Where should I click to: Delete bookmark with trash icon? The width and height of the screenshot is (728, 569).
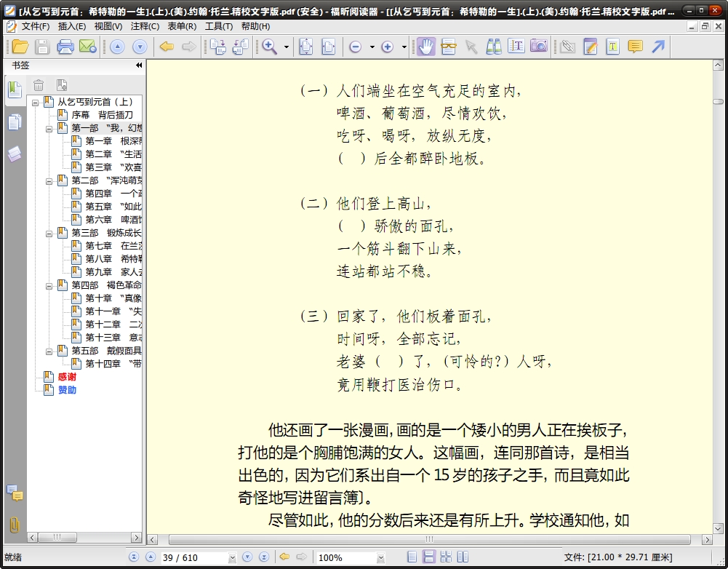pos(39,85)
